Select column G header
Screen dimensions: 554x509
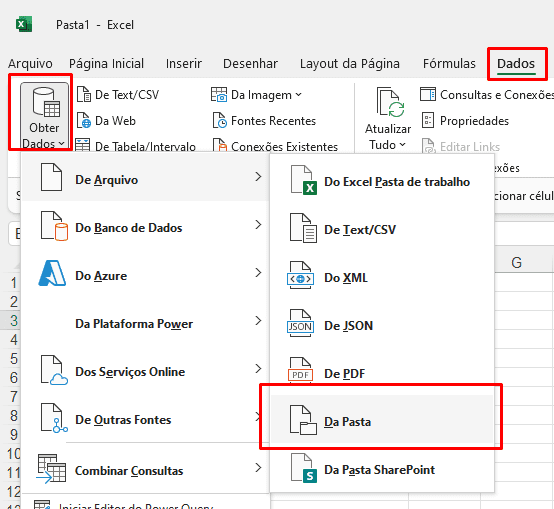coord(517,262)
